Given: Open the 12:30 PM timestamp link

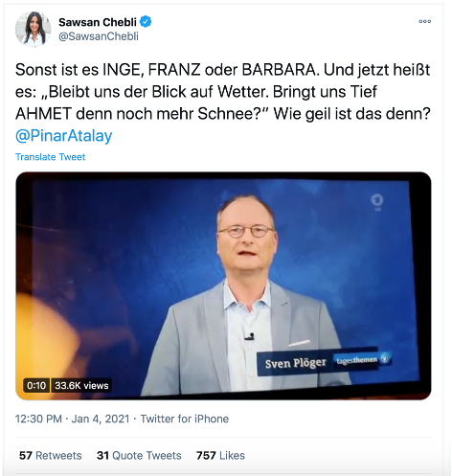Looking at the screenshot, I should pyautogui.click(x=38, y=419).
